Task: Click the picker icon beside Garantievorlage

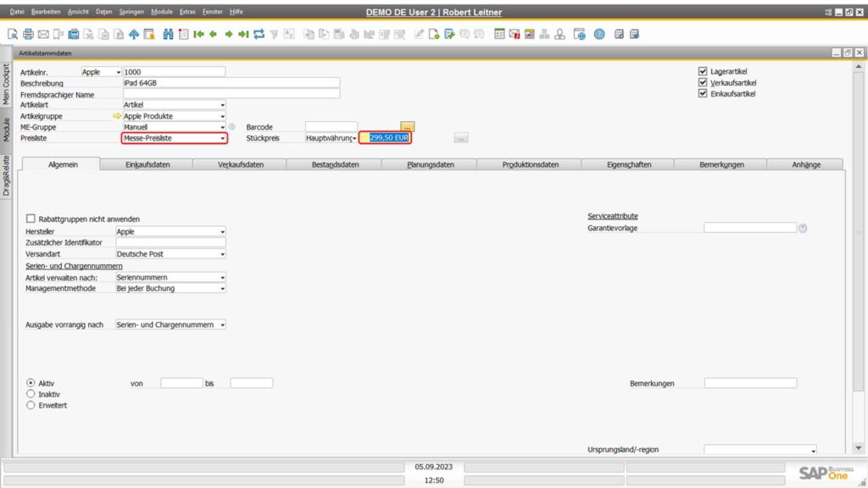Action: (803, 228)
